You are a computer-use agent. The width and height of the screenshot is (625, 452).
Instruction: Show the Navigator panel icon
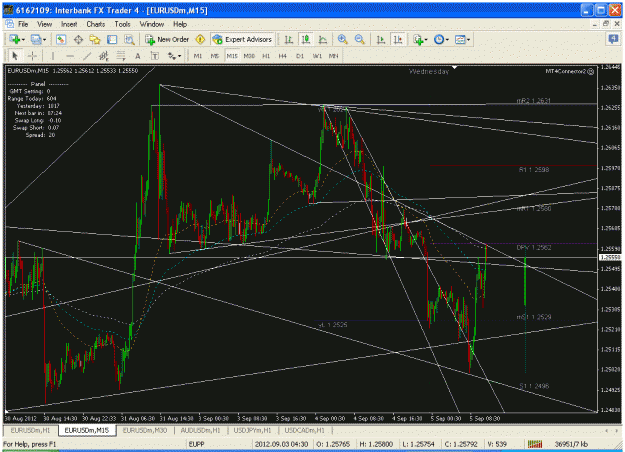[95, 39]
